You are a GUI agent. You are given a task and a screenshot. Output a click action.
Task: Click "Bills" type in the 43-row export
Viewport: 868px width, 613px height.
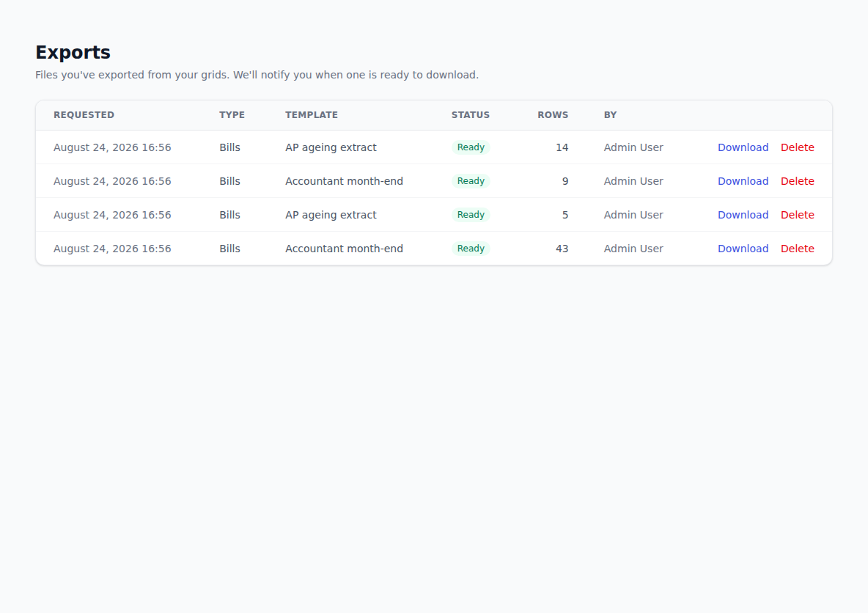[x=229, y=249]
